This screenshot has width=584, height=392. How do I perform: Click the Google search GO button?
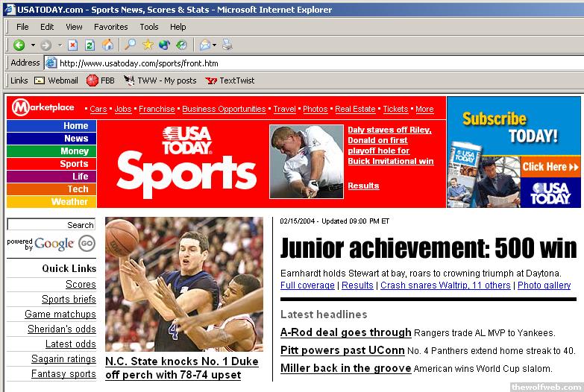pos(87,244)
